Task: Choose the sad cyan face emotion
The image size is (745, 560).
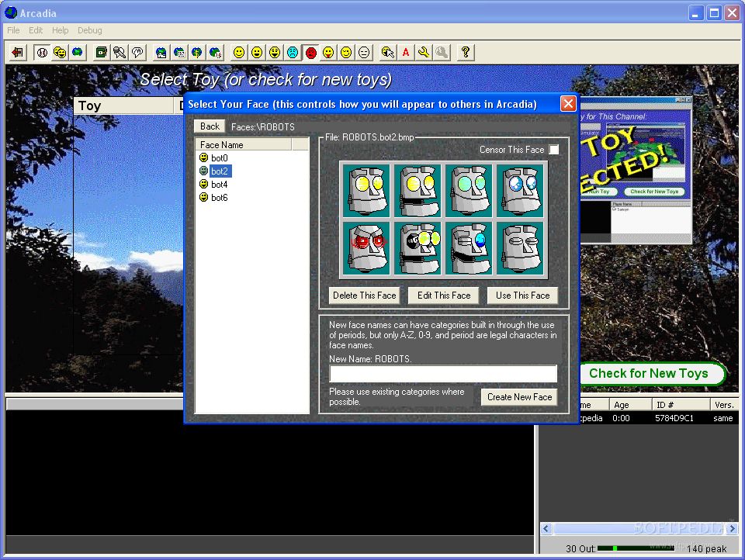Action: click(x=293, y=52)
